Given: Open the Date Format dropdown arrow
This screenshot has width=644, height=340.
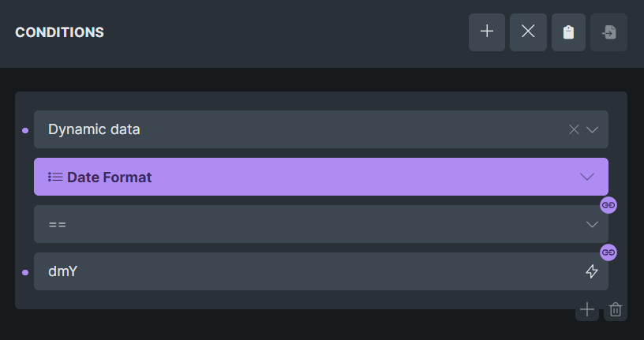Looking at the screenshot, I should click(x=587, y=177).
